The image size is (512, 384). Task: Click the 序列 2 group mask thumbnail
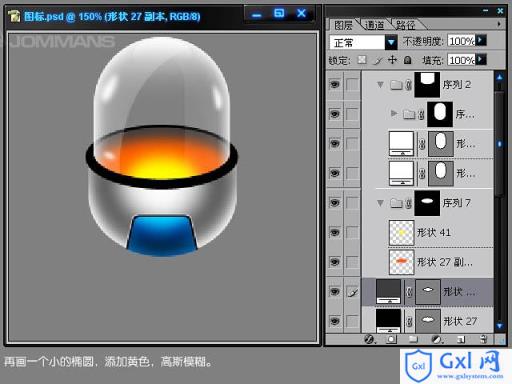427,85
